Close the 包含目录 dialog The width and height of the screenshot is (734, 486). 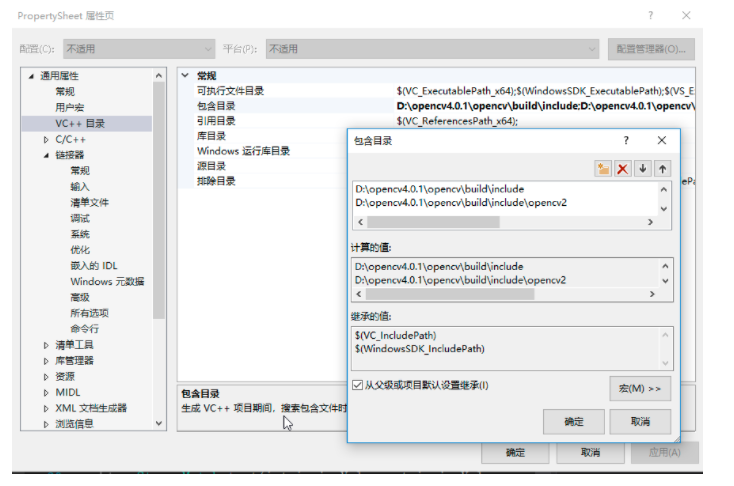click(x=661, y=140)
